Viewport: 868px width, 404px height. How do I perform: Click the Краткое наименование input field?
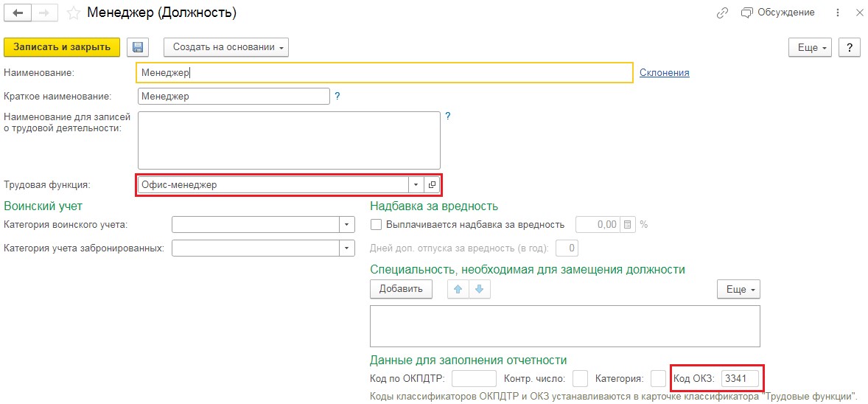pyautogui.click(x=234, y=97)
